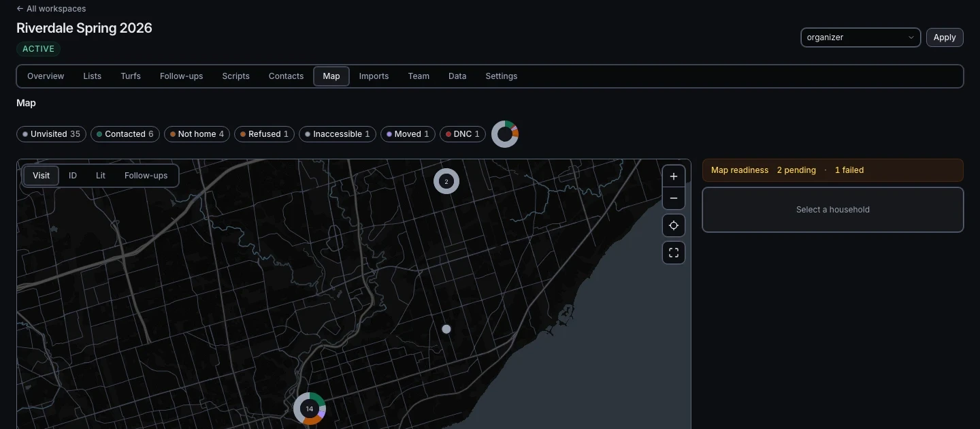Open the Data tab
This screenshot has height=429, width=980.
457,76
